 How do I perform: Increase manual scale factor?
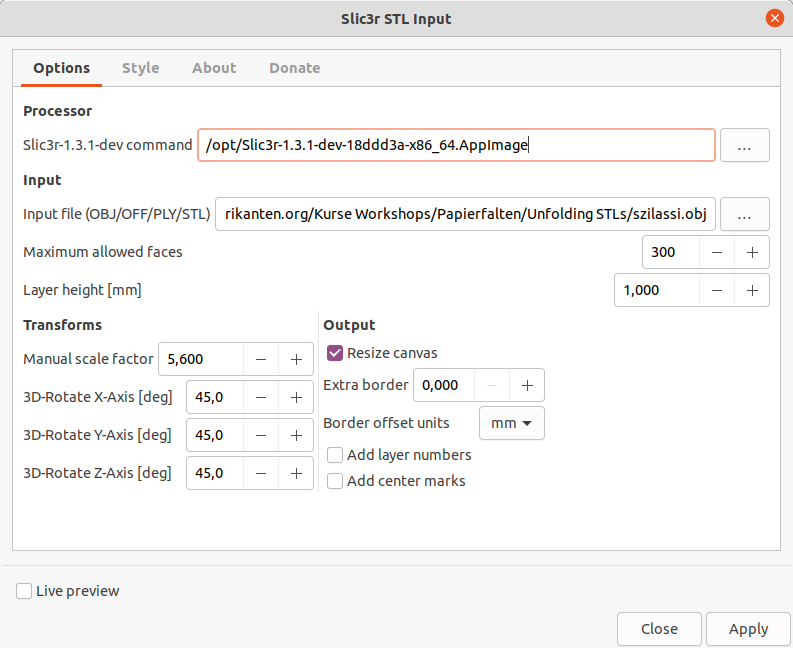[x=296, y=359]
